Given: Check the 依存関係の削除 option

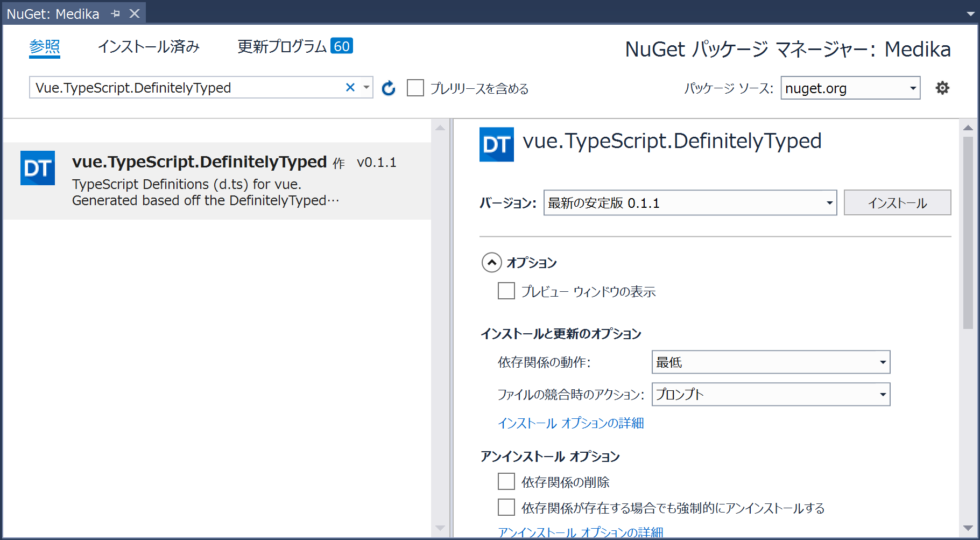Looking at the screenshot, I should click(506, 481).
